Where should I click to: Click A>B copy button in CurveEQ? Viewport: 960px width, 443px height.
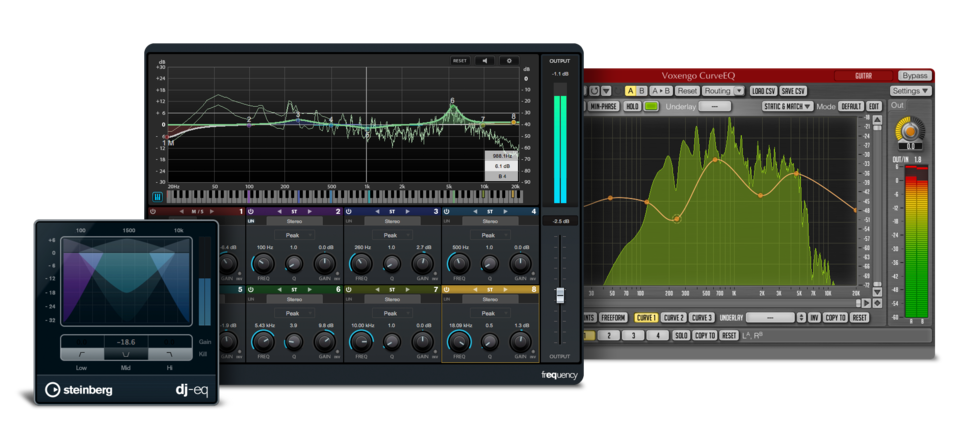click(x=661, y=91)
